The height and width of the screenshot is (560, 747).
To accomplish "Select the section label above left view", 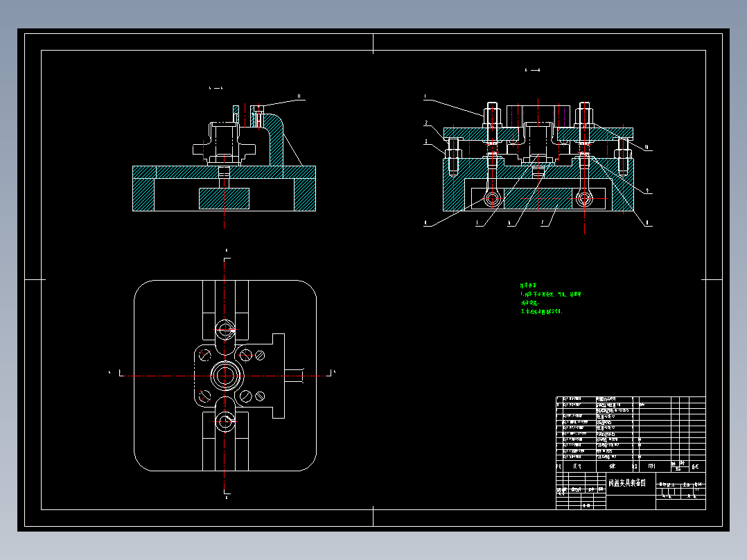I will click(216, 88).
